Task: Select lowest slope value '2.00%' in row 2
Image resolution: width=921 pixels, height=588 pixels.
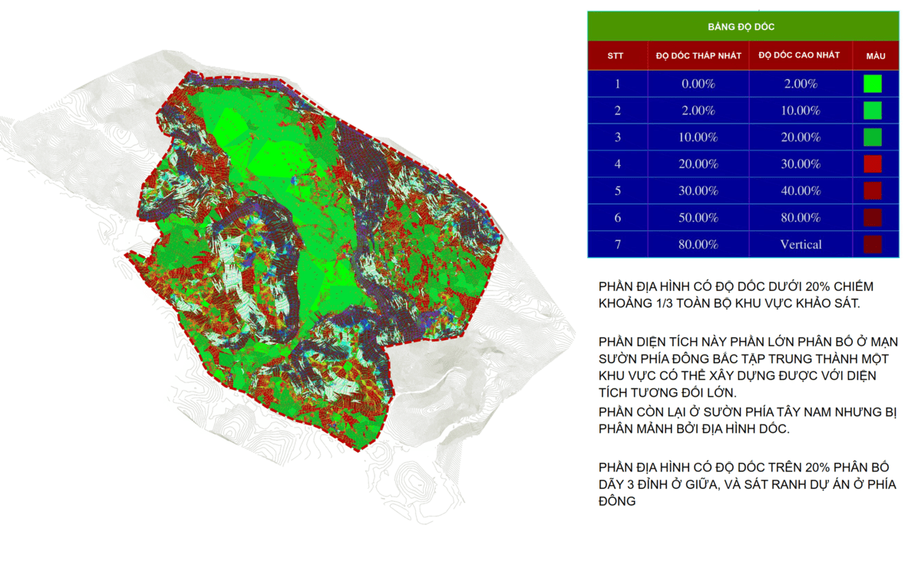Action: coord(699,111)
